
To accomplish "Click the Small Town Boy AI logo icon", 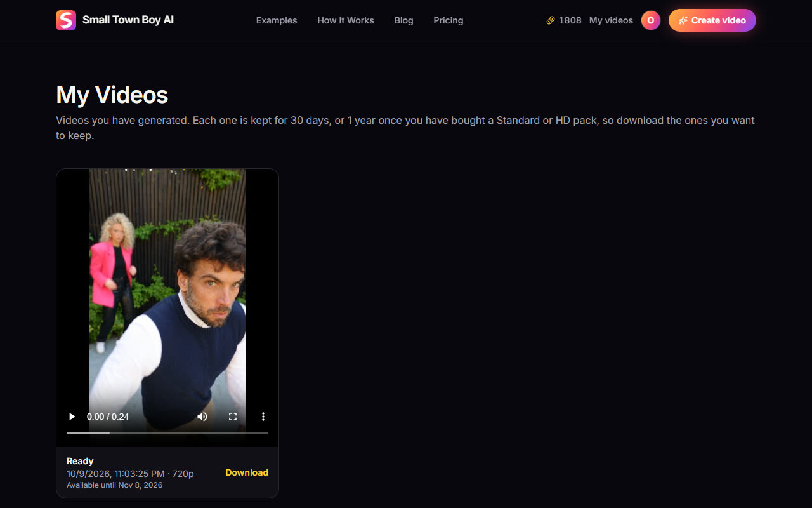I will coord(66,20).
